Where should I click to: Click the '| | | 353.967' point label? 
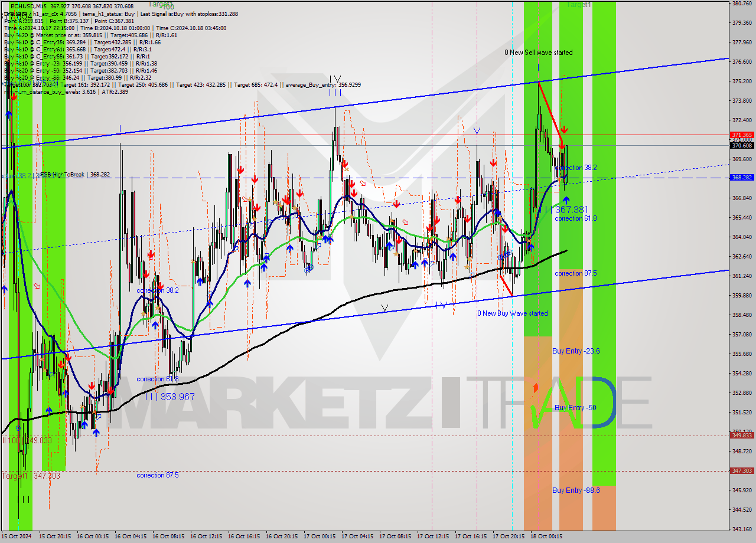(x=171, y=397)
